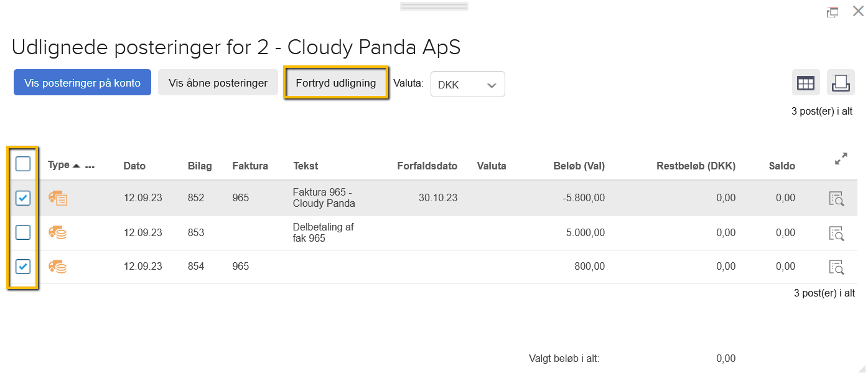This screenshot has width=868, height=375.
Task: Sort by the Forfaldsdato column header
Action: click(427, 166)
